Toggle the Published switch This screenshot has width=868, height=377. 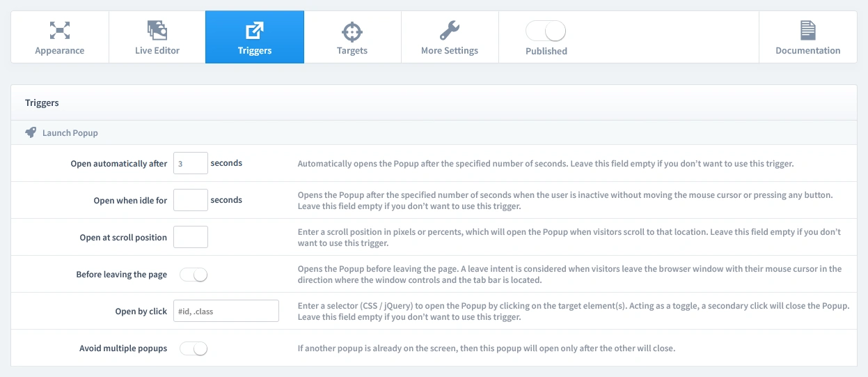pyautogui.click(x=546, y=31)
